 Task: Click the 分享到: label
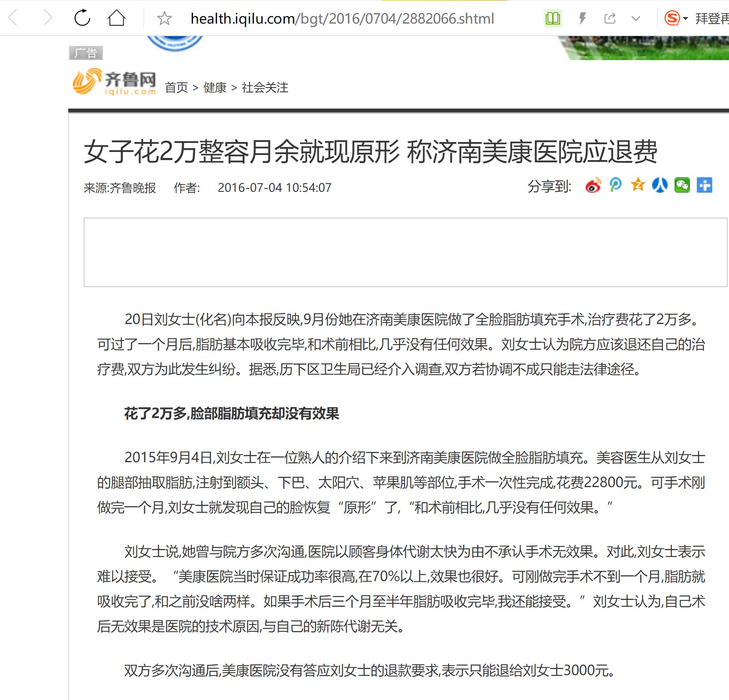pos(550,187)
